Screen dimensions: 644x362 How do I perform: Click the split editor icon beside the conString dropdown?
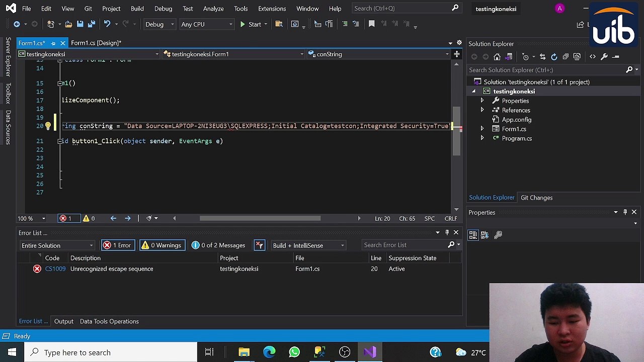[457, 54]
